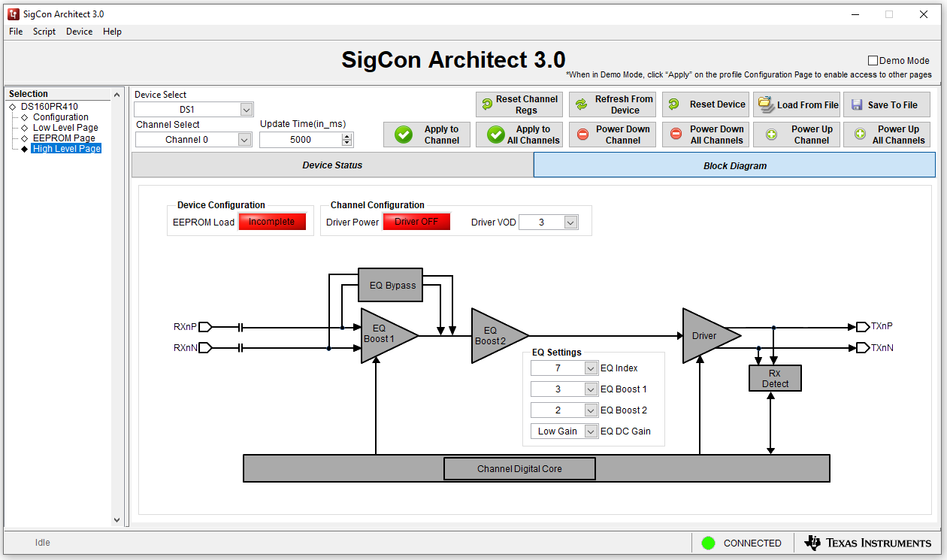Open Load From File folder button
This screenshot has height=560, width=947.
797,104
